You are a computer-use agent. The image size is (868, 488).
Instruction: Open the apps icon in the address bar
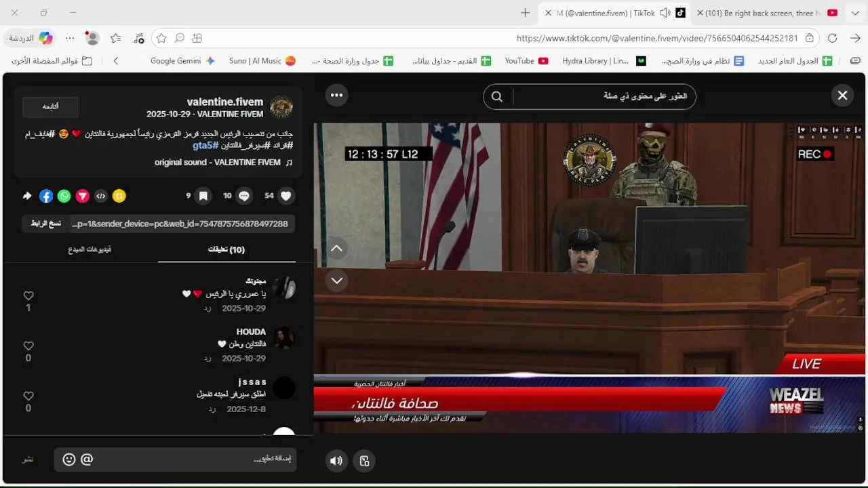[x=197, y=39]
